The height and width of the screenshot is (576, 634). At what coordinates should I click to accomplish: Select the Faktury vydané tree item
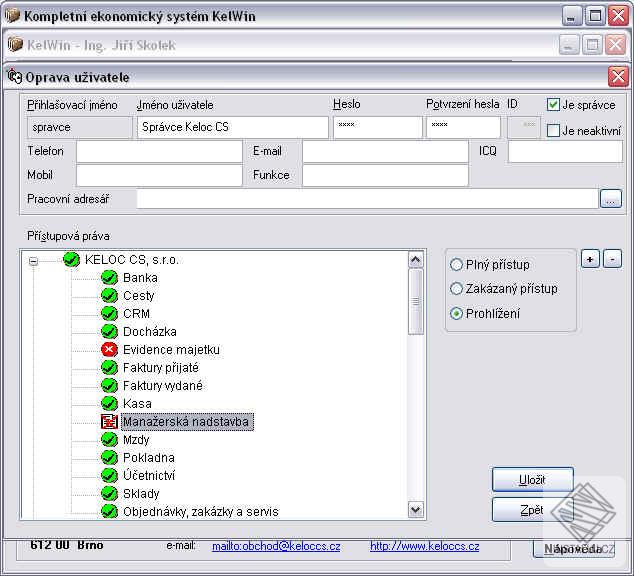(163, 386)
